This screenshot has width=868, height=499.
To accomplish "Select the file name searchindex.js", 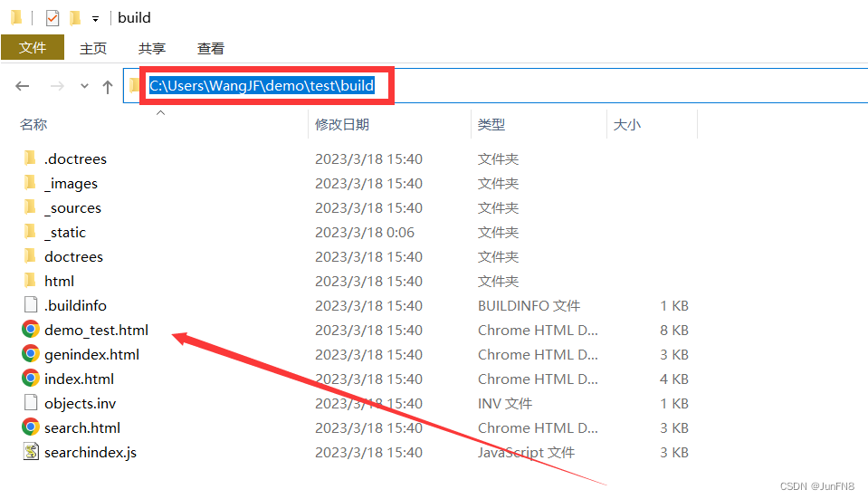I will coord(91,452).
